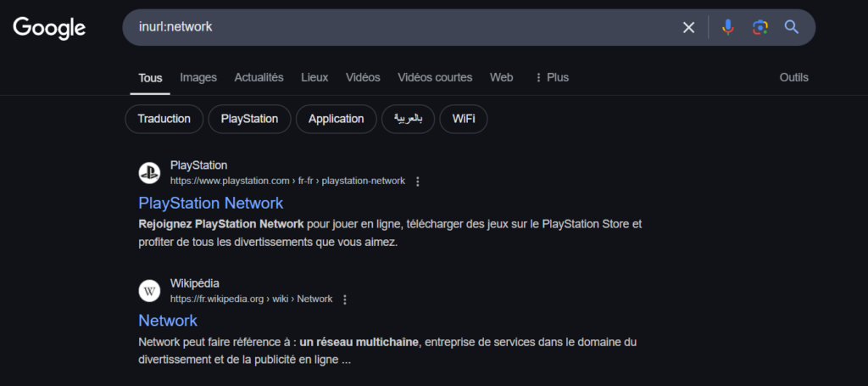Apply the Application filter chip
Image resolution: width=868 pixels, height=386 pixels.
click(336, 119)
